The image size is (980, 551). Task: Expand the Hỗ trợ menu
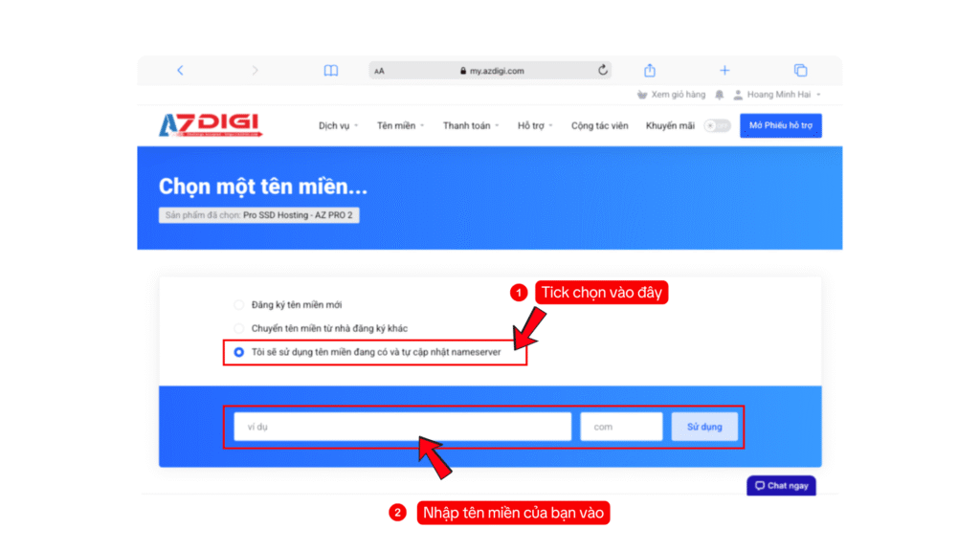pos(535,125)
